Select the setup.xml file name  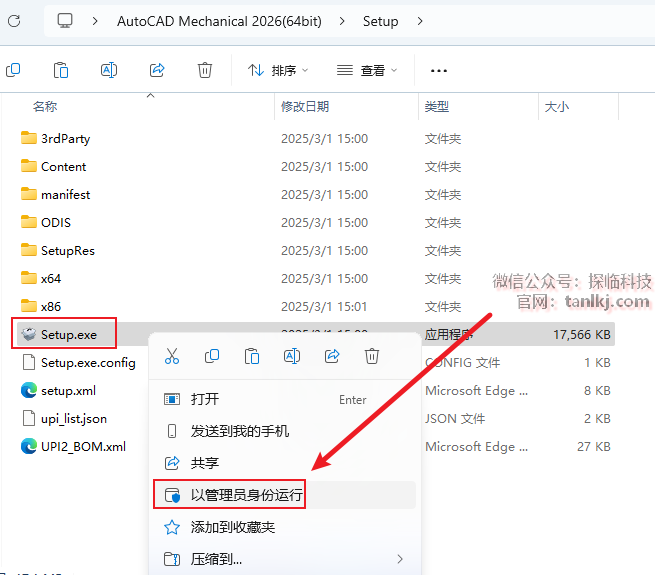tap(69, 390)
